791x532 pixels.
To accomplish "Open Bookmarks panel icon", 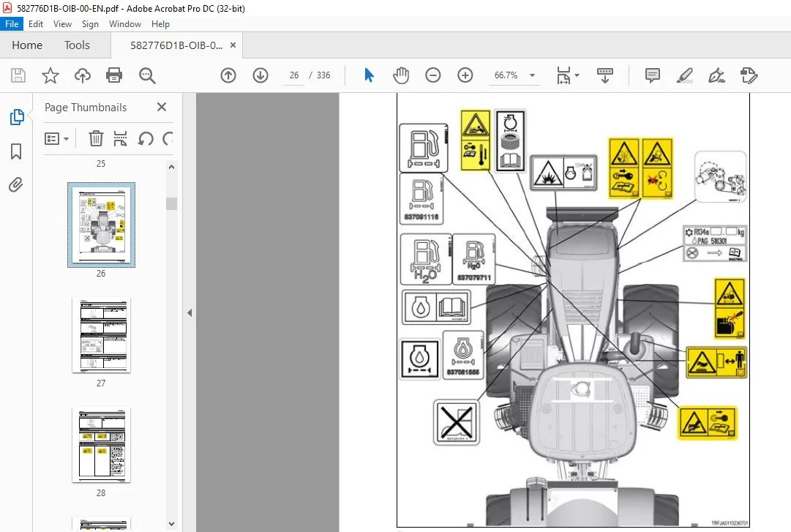I will (16, 151).
